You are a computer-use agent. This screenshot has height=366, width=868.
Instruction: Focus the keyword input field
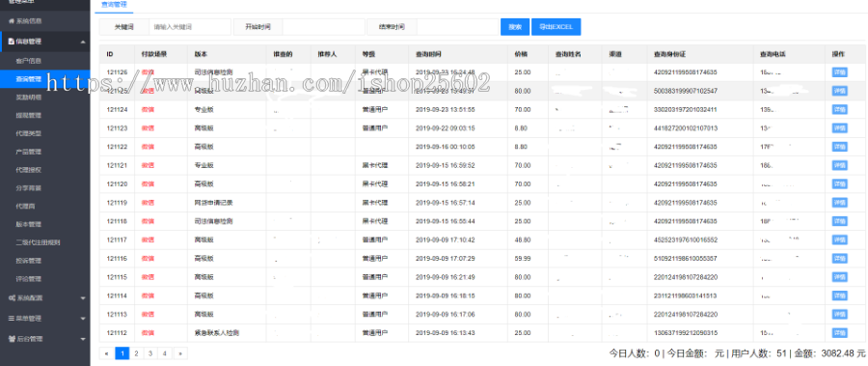[x=189, y=27]
